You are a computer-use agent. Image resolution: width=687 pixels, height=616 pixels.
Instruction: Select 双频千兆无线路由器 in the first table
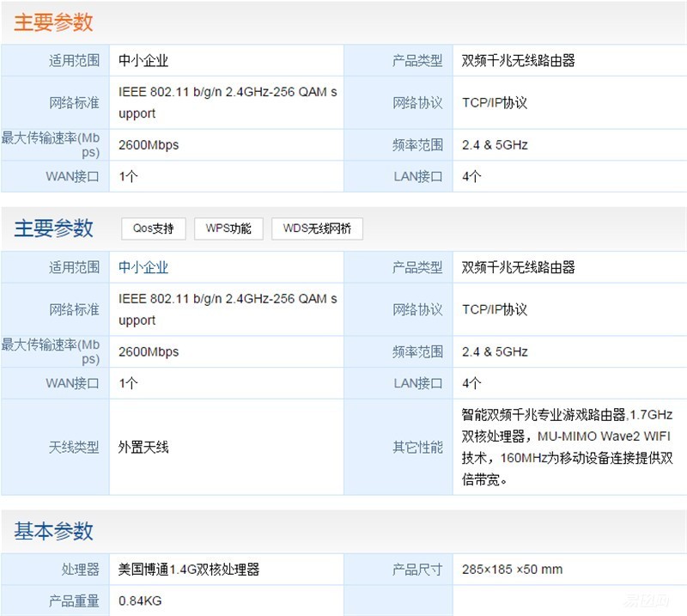(519, 60)
